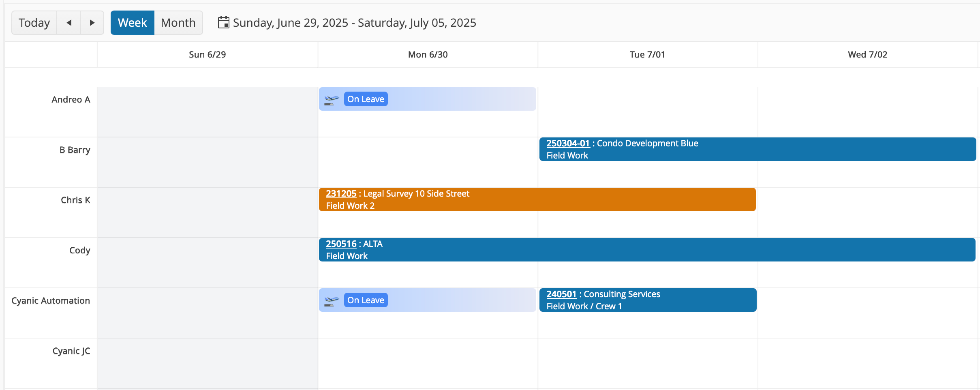
Task: Click airplane icon in Andreo A leave
Action: point(332,99)
